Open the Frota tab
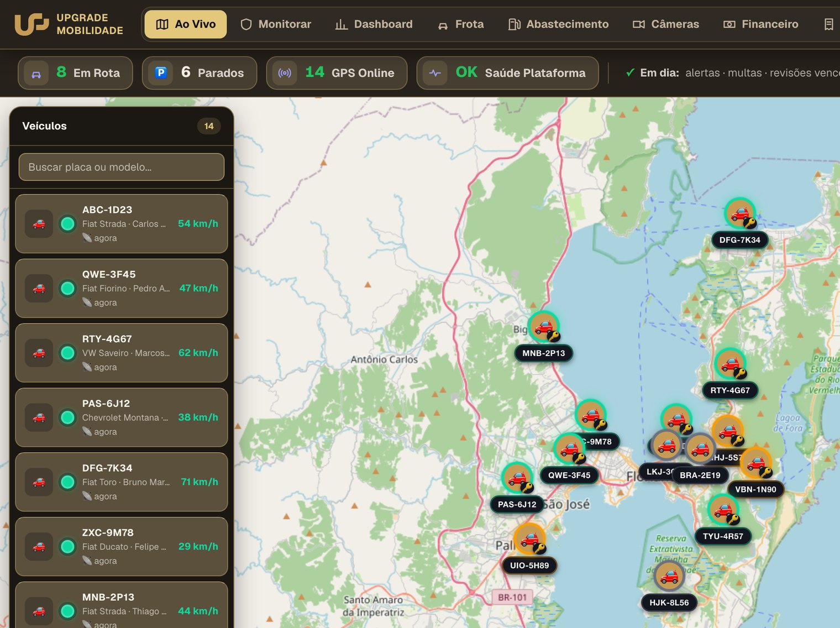The height and width of the screenshot is (628, 840). coord(461,24)
